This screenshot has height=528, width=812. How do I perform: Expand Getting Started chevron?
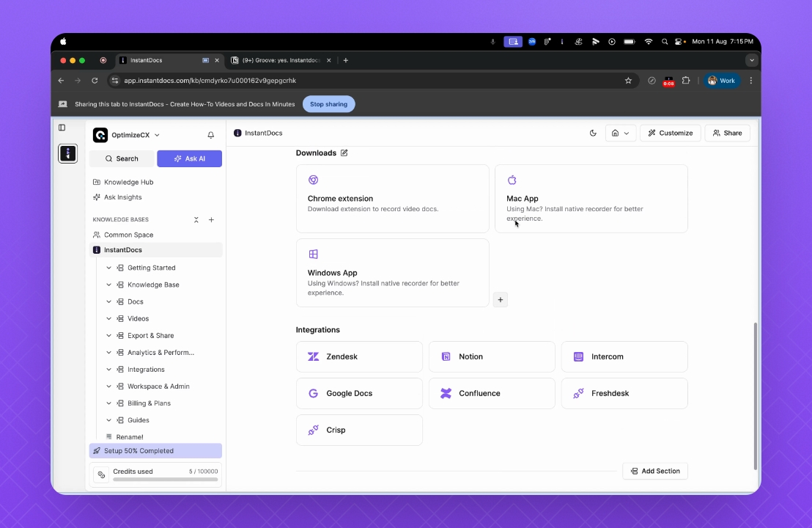coord(108,268)
